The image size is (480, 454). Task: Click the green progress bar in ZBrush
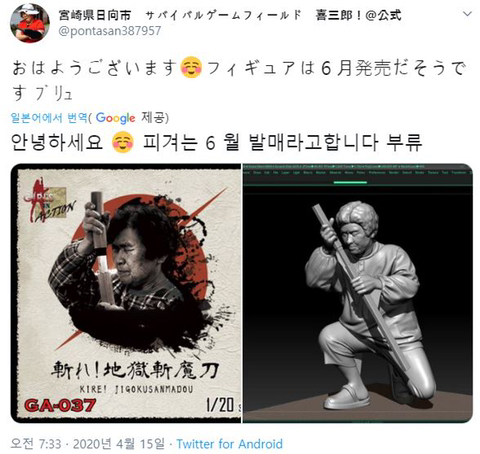(x=350, y=183)
